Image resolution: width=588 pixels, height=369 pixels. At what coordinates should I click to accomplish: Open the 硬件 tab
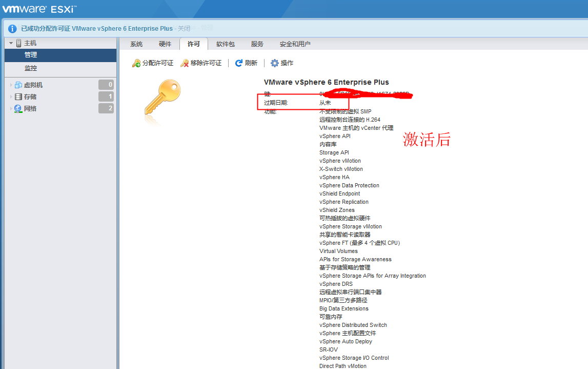(165, 44)
